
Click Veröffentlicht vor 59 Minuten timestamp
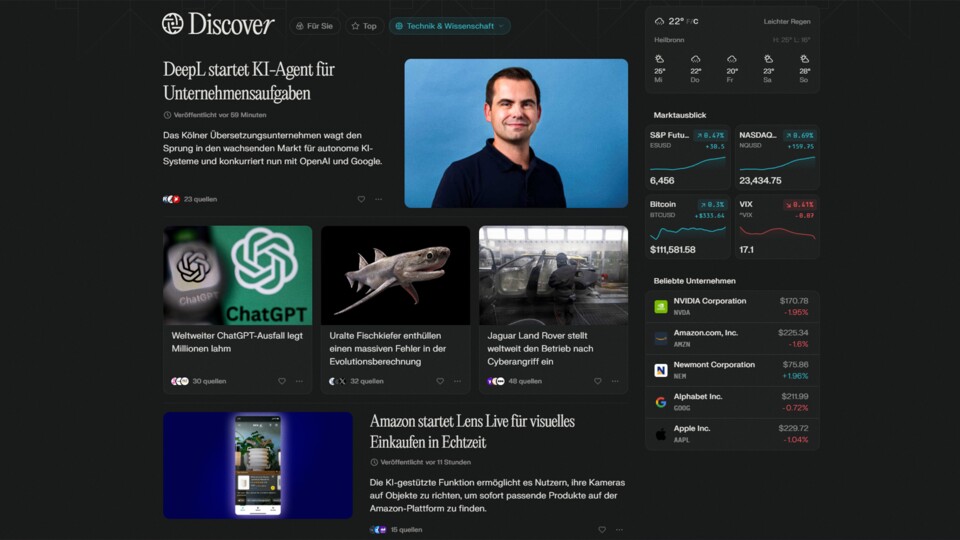point(215,114)
